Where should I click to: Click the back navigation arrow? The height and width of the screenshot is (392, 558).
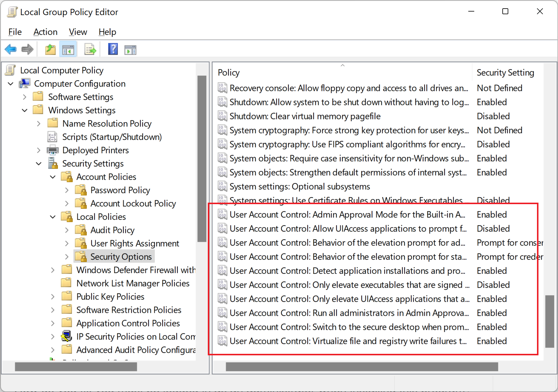tap(10, 49)
